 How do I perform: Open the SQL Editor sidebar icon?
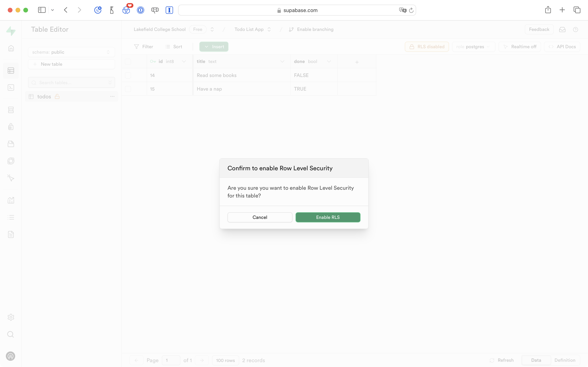tap(11, 88)
